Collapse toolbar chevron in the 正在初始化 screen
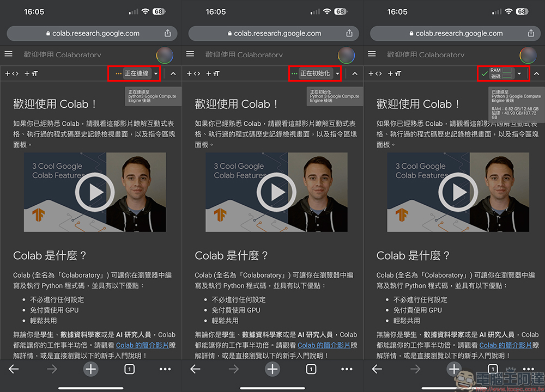The image size is (545, 392). coord(355,73)
